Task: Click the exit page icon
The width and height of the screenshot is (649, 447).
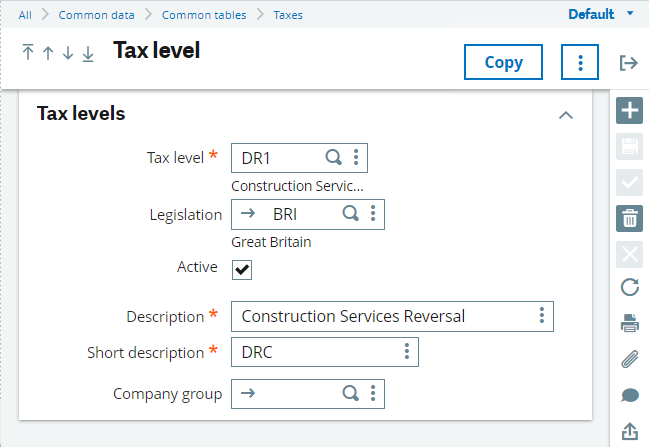Action: pos(629,63)
